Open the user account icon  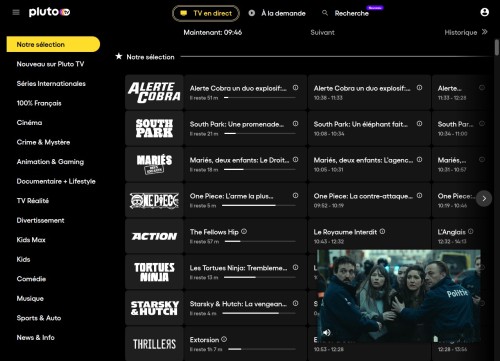pyautogui.click(x=484, y=12)
